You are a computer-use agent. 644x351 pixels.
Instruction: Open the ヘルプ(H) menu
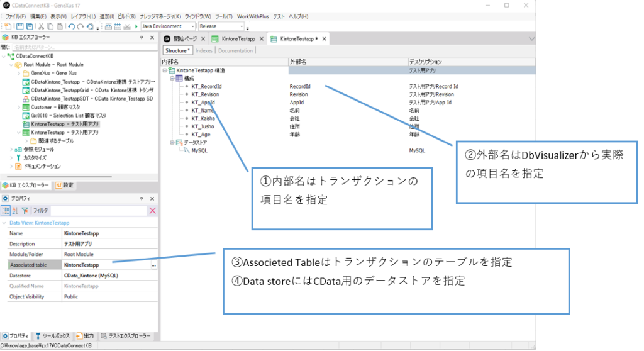(x=299, y=16)
